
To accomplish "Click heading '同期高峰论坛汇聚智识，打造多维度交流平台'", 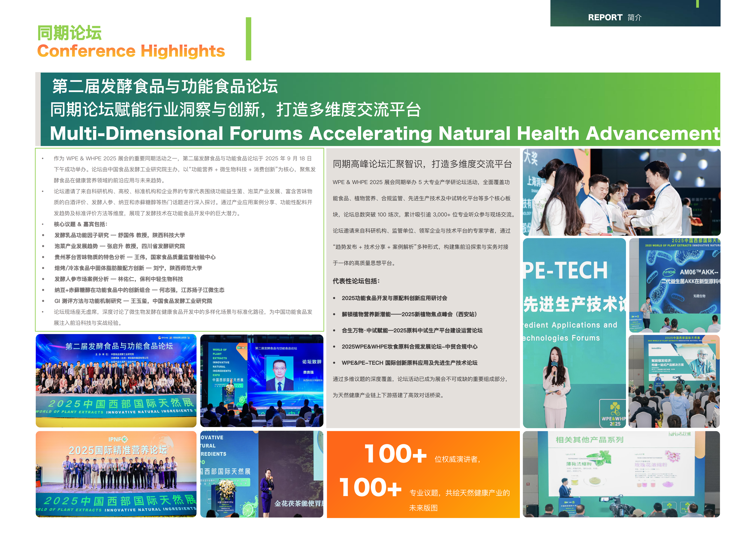I will [x=422, y=164].
